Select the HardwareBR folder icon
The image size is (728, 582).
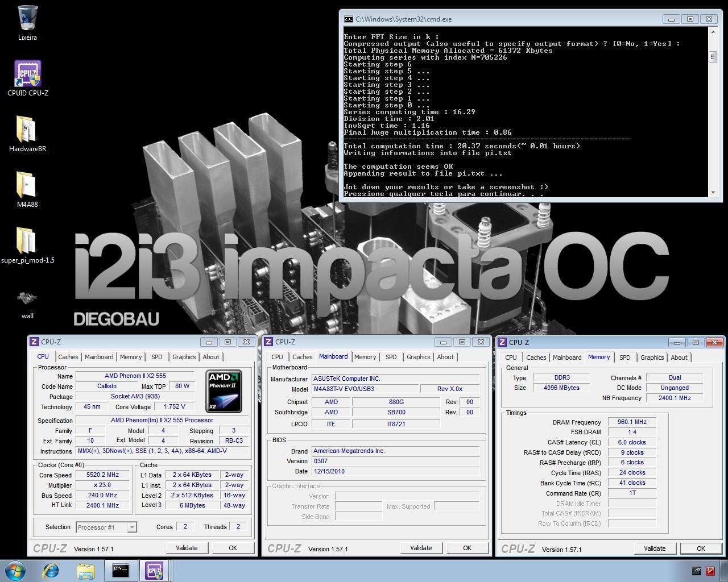pyautogui.click(x=27, y=134)
